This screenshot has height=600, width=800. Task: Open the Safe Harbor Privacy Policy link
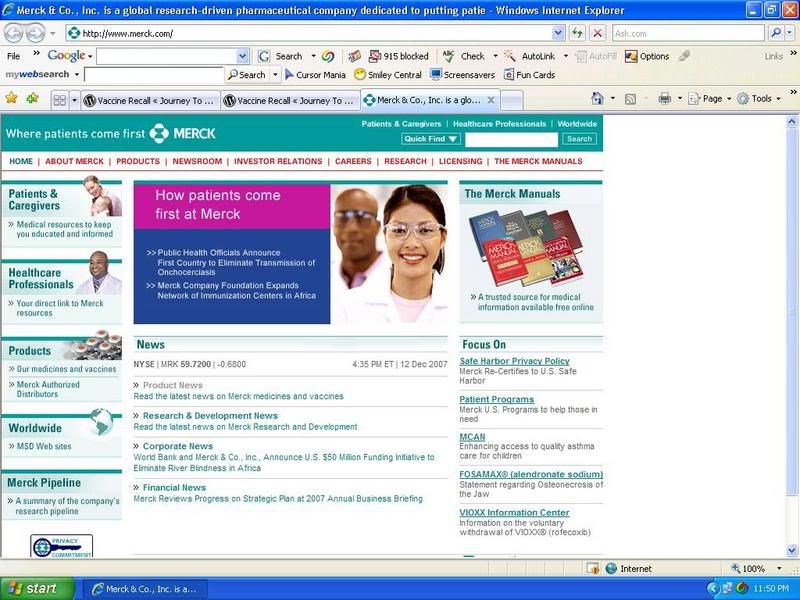pos(514,361)
